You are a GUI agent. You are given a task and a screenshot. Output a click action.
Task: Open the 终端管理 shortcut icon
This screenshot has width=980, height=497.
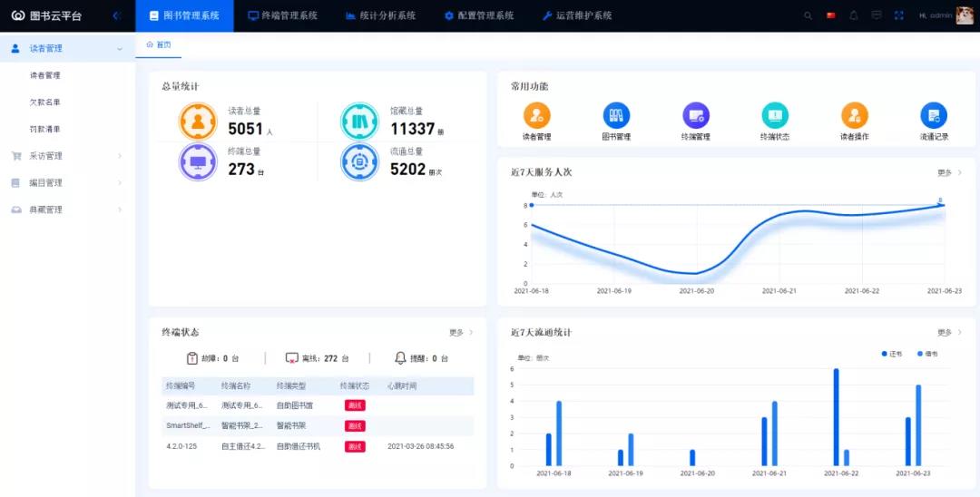[x=695, y=116]
